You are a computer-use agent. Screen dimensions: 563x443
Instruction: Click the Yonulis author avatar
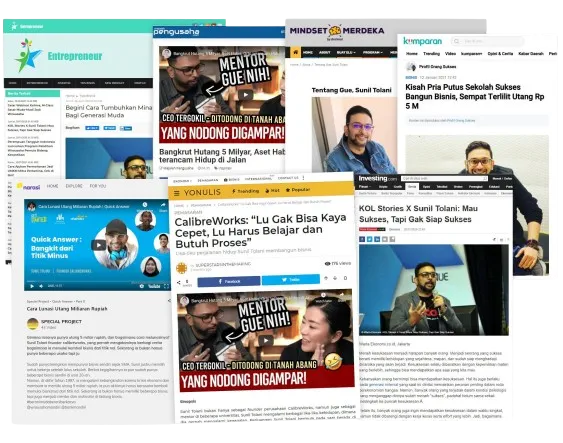(182, 268)
